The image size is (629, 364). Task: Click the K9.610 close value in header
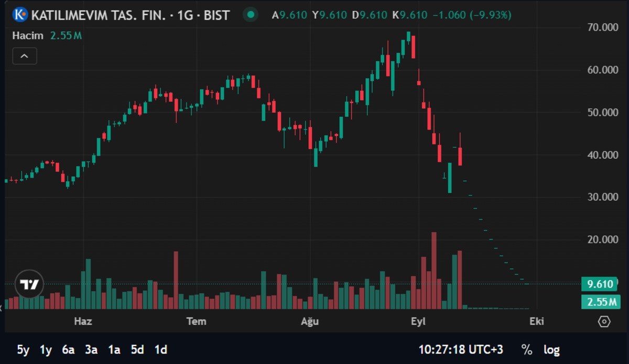(x=410, y=15)
